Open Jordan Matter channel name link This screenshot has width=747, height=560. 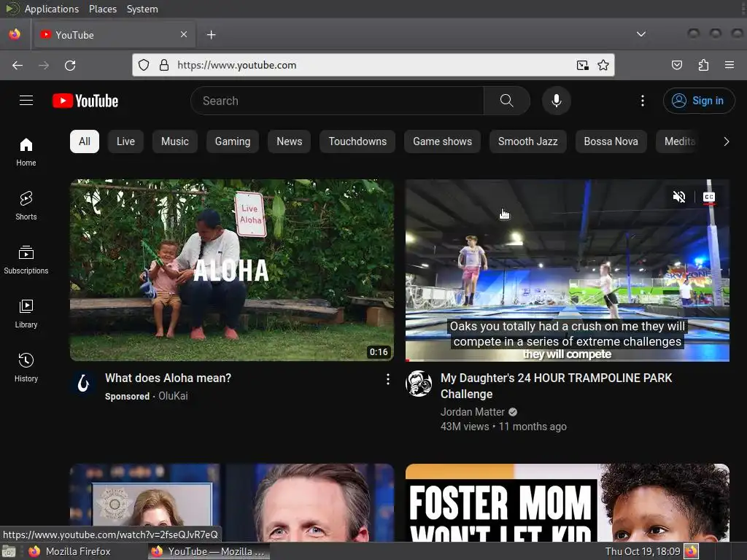pyautogui.click(x=472, y=412)
